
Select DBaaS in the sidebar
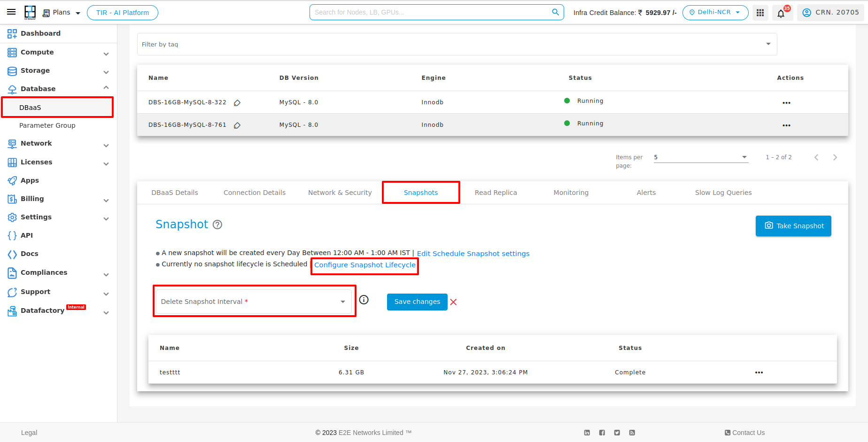pyautogui.click(x=57, y=108)
